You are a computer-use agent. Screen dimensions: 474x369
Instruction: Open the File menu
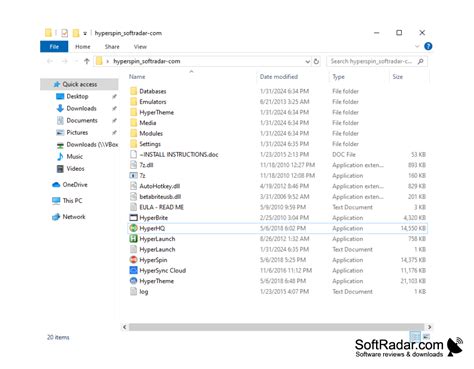pos(54,47)
